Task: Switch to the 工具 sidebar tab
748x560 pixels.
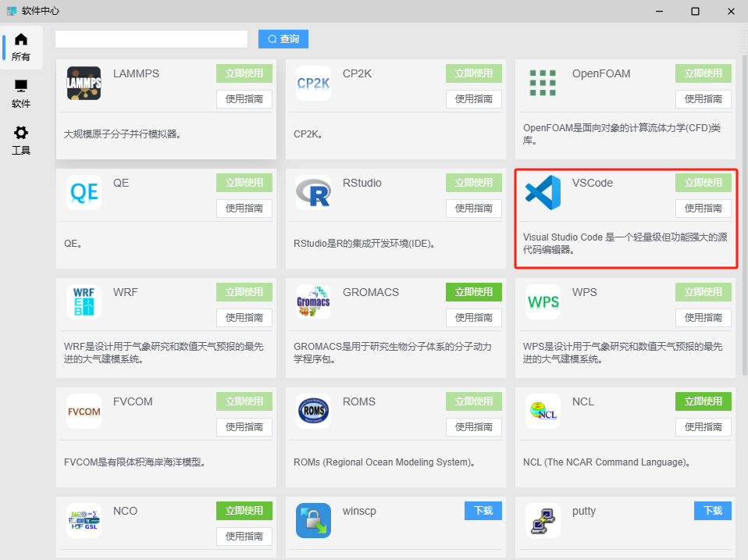Action: [x=21, y=141]
